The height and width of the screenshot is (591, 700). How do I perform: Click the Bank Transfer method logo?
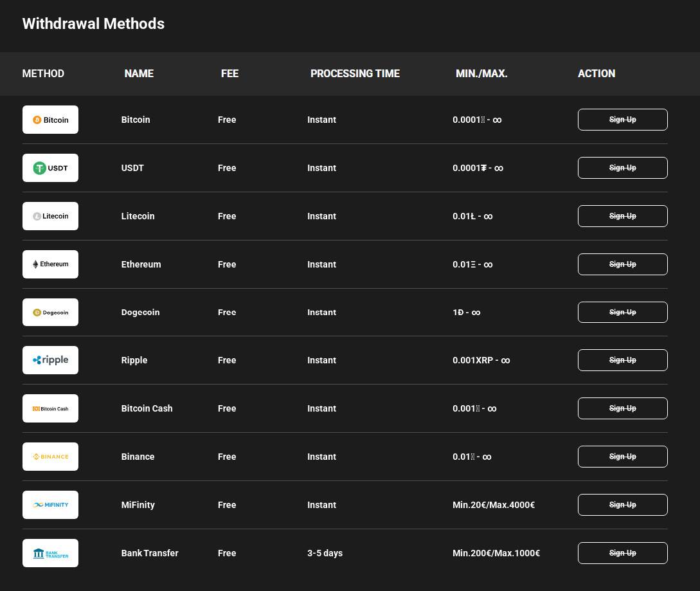[50, 553]
